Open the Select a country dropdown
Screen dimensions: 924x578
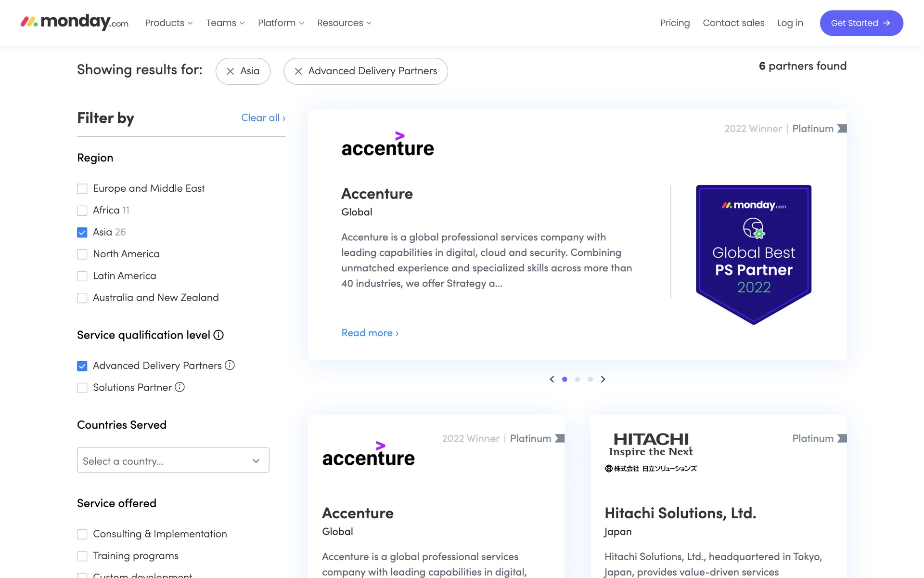coord(173,460)
